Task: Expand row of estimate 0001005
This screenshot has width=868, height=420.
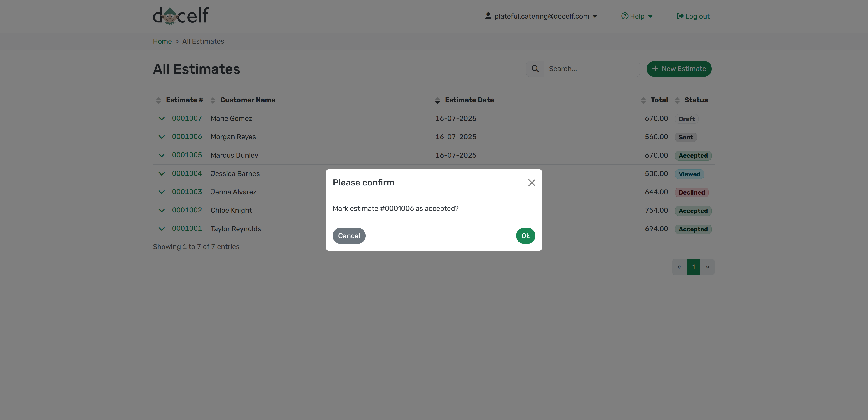Action: pyautogui.click(x=161, y=155)
